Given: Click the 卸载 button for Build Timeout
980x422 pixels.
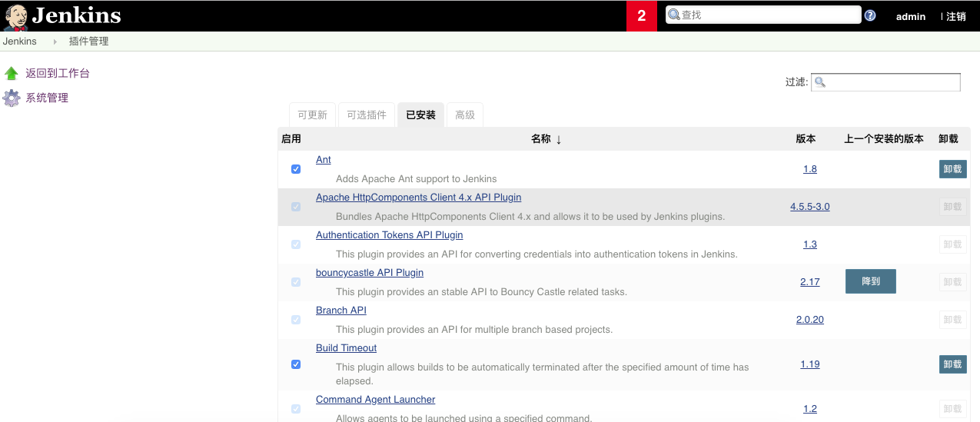Looking at the screenshot, I should (x=953, y=364).
